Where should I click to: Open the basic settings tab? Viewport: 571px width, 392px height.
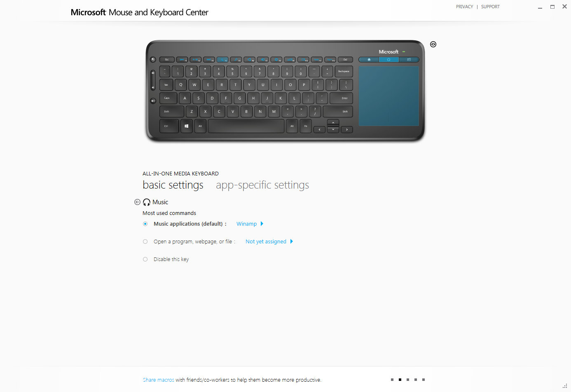point(173,185)
